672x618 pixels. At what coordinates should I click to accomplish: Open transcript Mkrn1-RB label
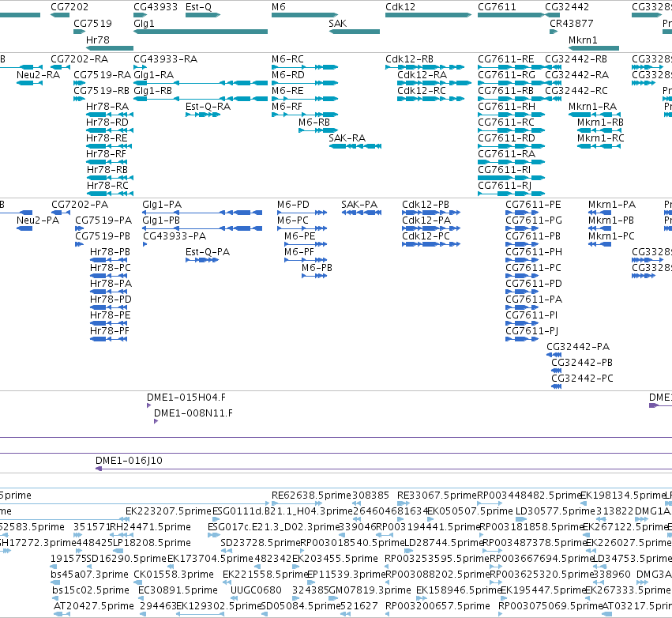(x=600, y=122)
